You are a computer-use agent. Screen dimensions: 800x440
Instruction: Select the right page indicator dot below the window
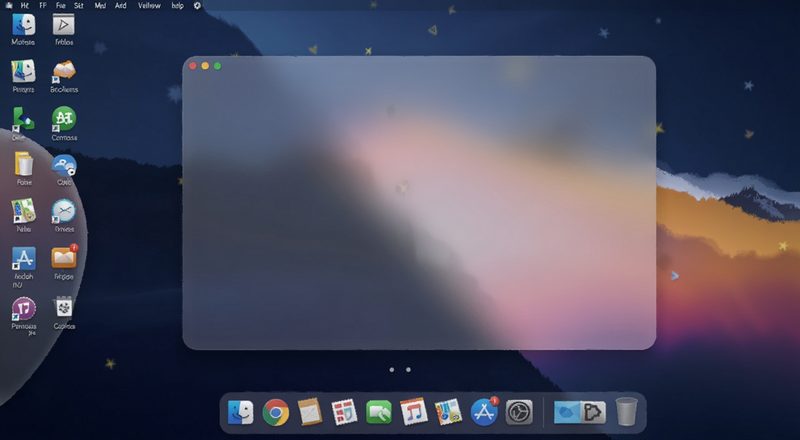pyautogui.click(x=408, y=370)
